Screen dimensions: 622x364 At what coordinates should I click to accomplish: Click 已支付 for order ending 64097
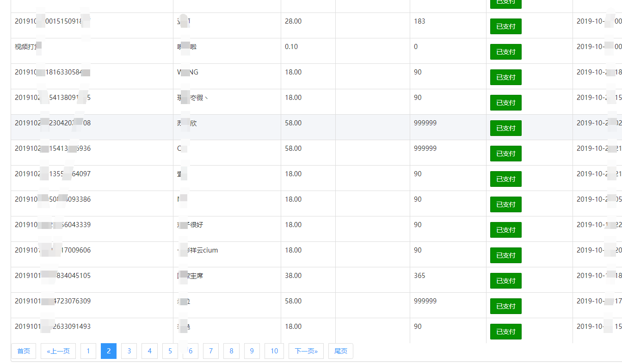(x=506, y=179)
